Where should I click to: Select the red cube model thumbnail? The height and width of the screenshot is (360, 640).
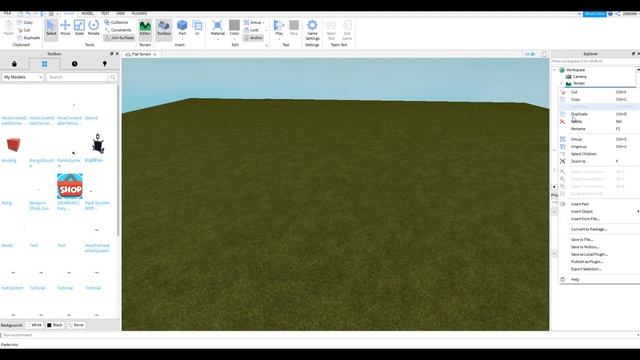click(x=13, y=144)
